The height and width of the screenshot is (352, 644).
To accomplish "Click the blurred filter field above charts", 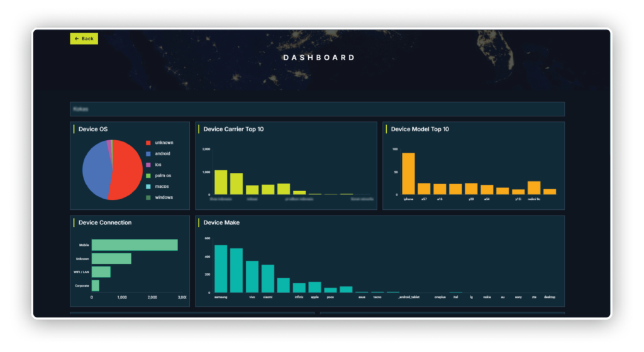I will tap(317, 109).
